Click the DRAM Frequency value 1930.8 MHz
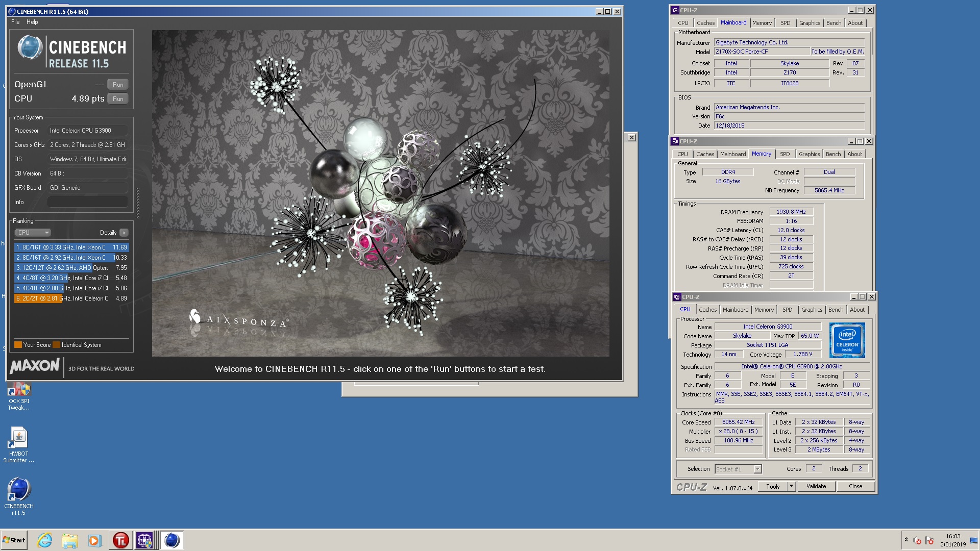This screenshot has width=980, height=551. point(791,212)
